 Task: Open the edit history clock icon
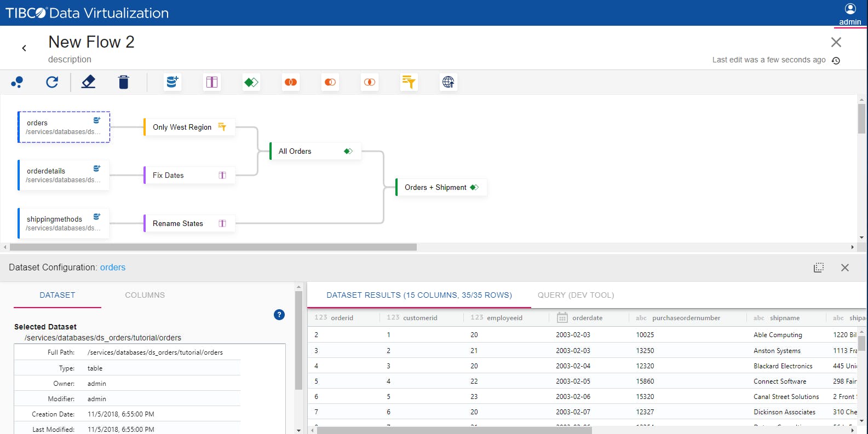[x=836, y=61]
